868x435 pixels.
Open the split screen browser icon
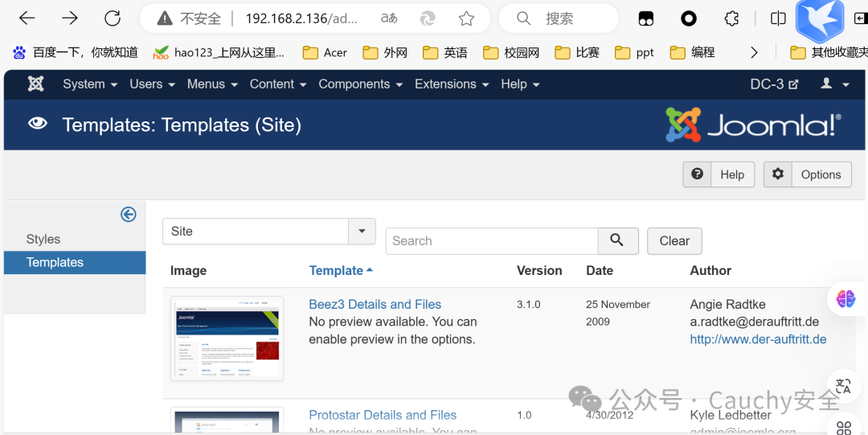(x=778, y=18)
